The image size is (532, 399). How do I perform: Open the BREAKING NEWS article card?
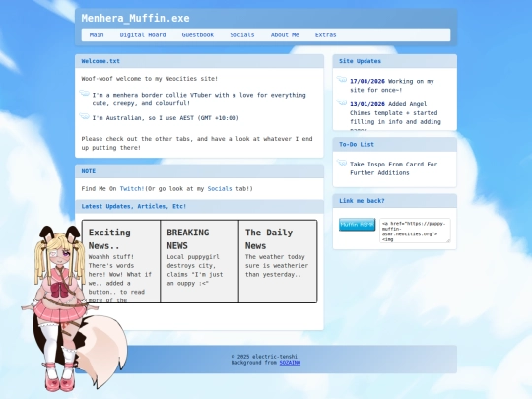(x=199, y=261)
